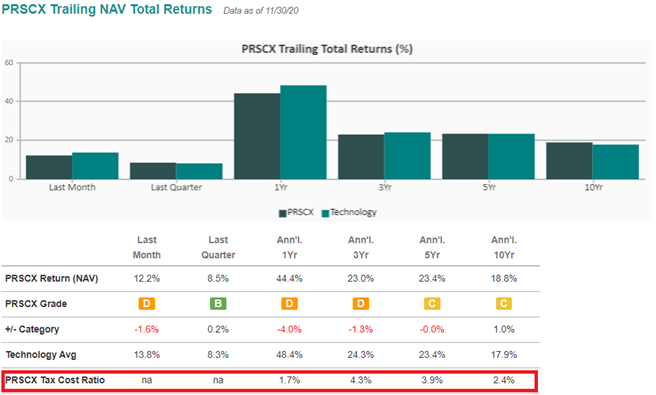
Task: Click the 1.7% tax cost ratio
Action: (290, 380)
